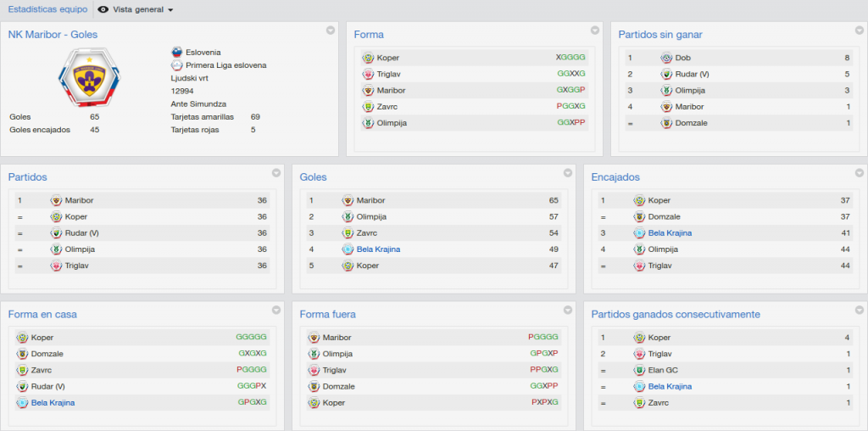Image resolution: width=868 pixels, height=431 pixels.
Task: Click Domzale's badge in the Encajados panel
Action: (x=639, y=217)
